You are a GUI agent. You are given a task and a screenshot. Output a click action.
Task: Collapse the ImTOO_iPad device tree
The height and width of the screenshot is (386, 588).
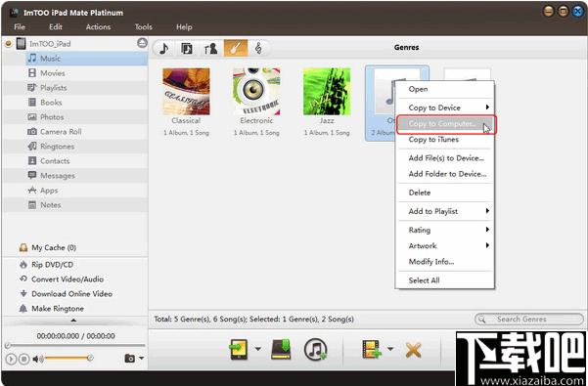tap(8, 44)
